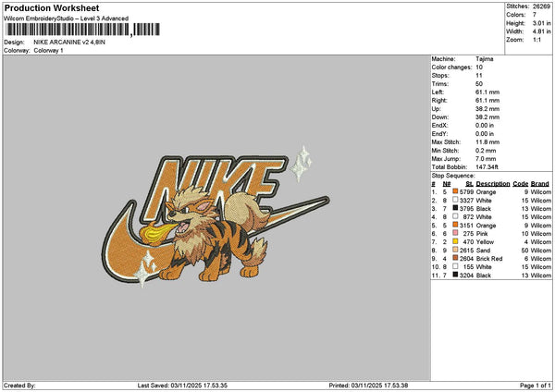555x392 pixels.
Task: Click the orange swatch in the 5799-stitch row
Action: click(455, 191)
